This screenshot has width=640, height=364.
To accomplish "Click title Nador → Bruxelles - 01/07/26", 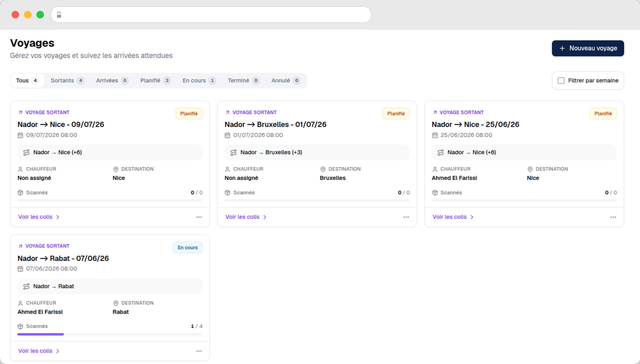I will point(275,124).
